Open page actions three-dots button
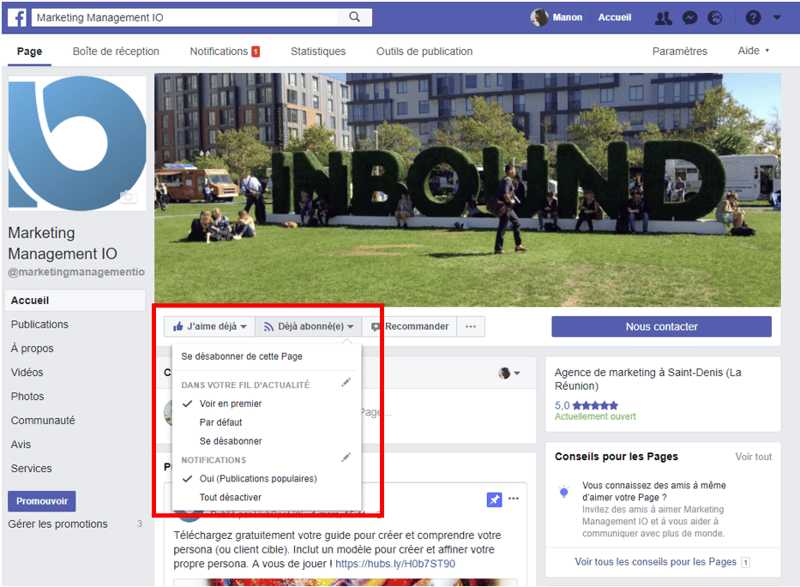The width and height of the screenshot is (800, 587). point(471,326)
